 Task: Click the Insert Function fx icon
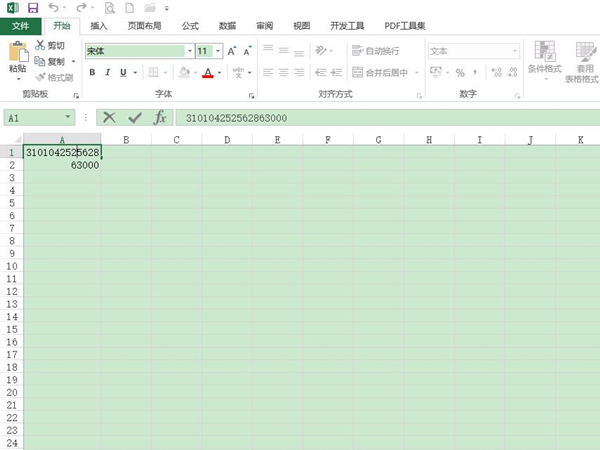click(159, 118)
